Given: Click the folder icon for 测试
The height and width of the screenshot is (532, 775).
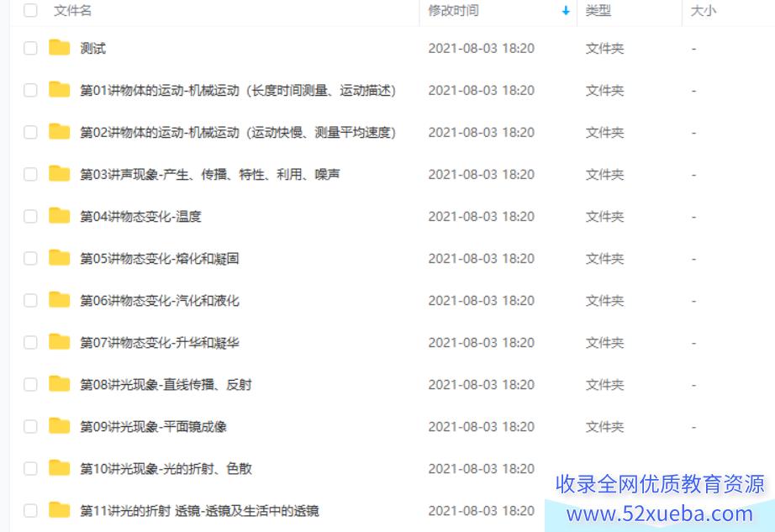Looking at the screenshot, I should (60, 48).
